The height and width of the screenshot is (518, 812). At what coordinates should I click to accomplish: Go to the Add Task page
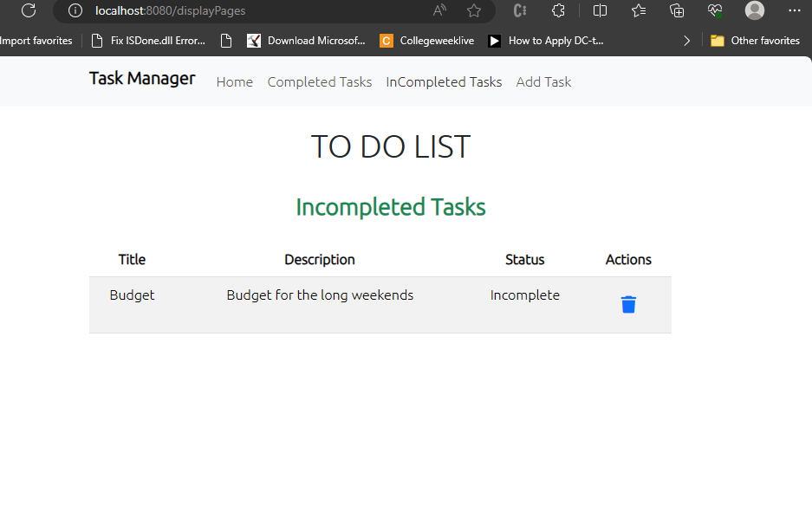(543, 81)
